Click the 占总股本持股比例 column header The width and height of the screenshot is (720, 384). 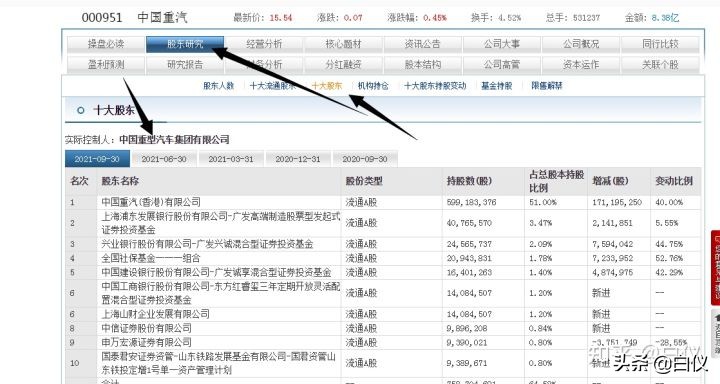coord(557,181)
